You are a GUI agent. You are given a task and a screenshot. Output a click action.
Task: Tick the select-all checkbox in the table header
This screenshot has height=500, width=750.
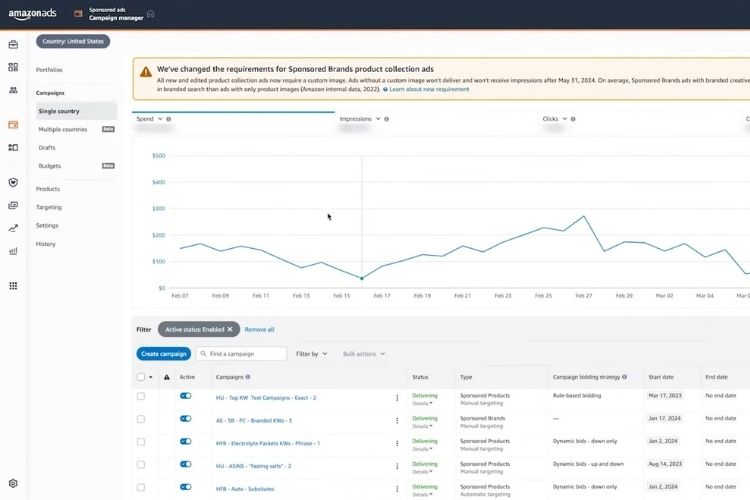[141, 377]
